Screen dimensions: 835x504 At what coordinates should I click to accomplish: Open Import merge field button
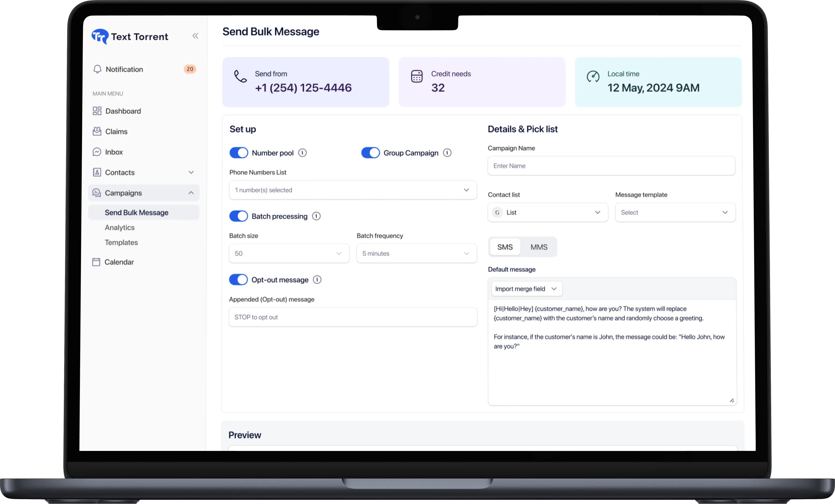pos(526,289)
